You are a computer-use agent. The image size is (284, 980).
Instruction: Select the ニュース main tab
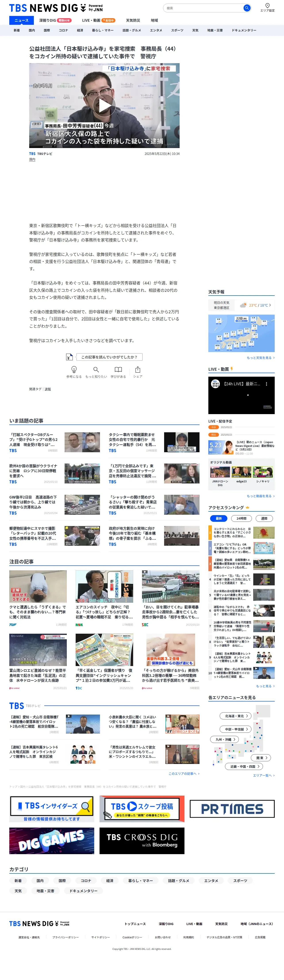point(21,21)
